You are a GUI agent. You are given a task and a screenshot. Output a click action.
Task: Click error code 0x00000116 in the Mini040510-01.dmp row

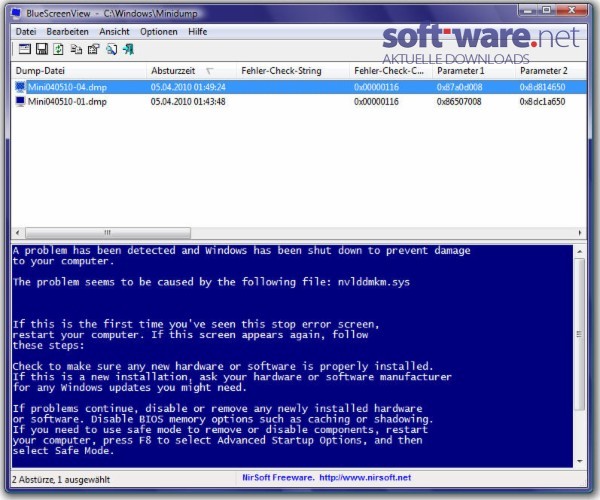(376, 102)
